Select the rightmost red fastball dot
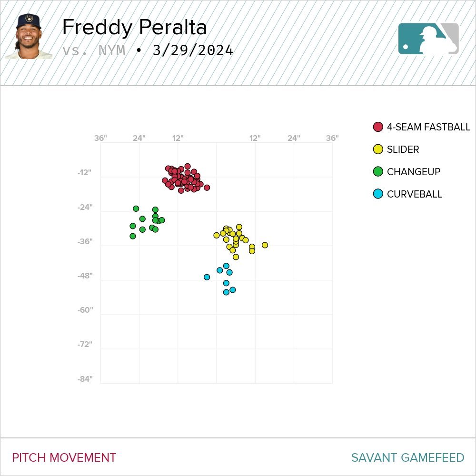This screenshot has width=476, height=476. pos(207,188)
